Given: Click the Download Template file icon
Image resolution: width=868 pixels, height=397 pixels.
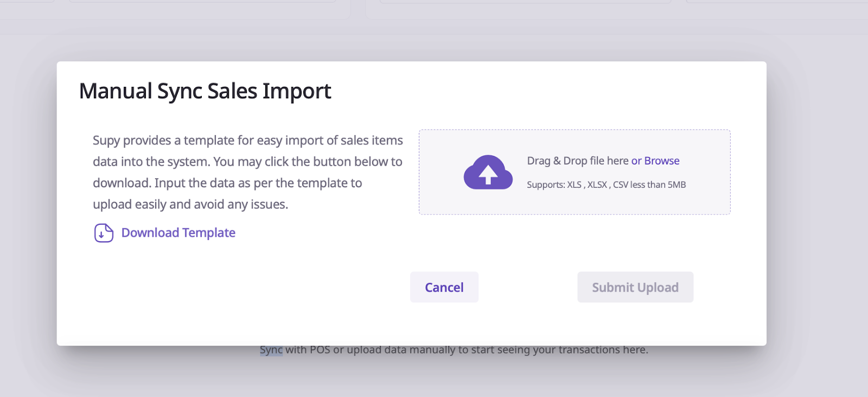Looking at the screenshot, I should pos(104,233).
